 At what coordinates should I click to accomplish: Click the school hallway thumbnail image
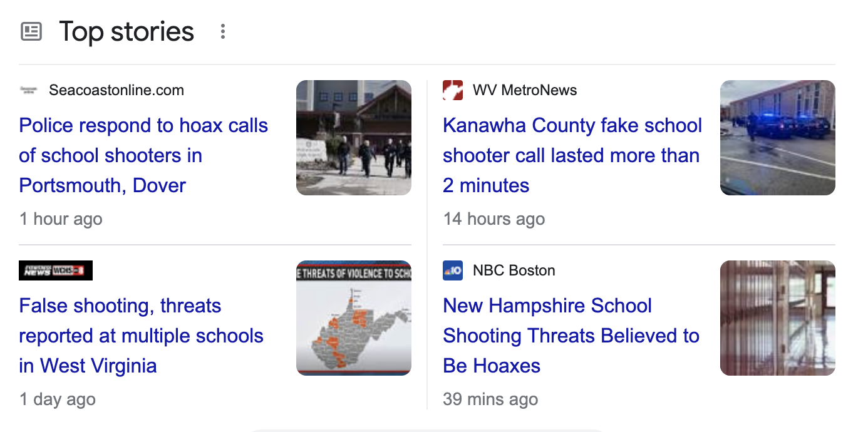778,318
